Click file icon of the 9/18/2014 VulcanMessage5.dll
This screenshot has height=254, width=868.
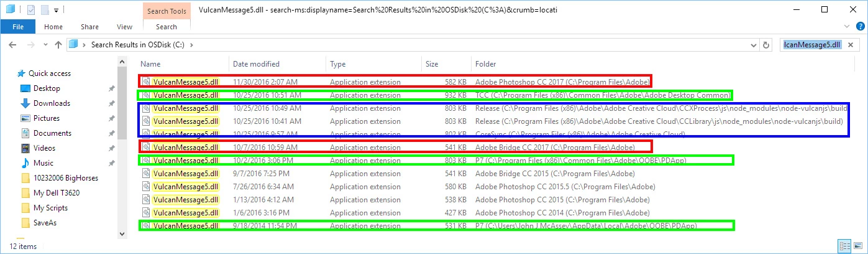[146, 226]
